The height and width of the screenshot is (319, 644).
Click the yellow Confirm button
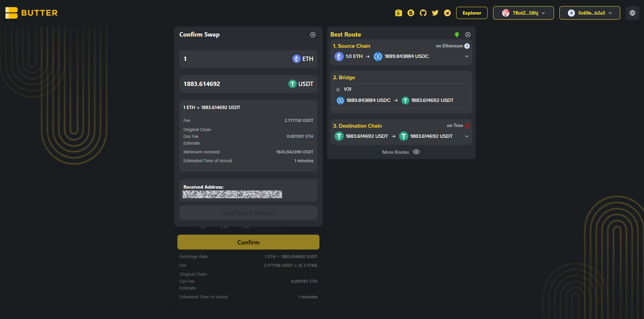click(248, 242)
